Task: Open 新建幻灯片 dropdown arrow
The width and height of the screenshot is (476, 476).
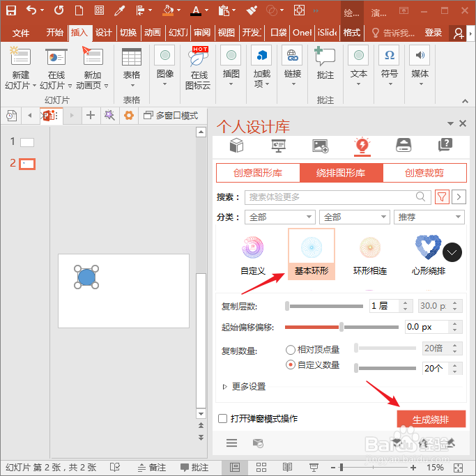Action: (x=34, y=86)
